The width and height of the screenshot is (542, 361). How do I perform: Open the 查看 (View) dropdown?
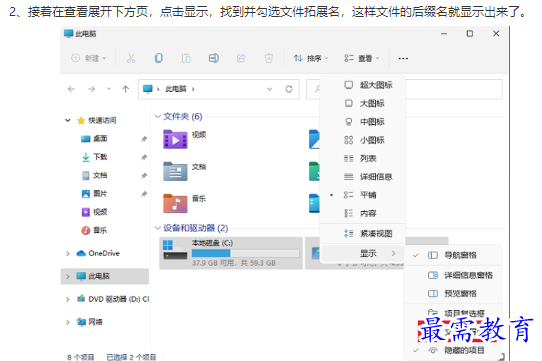click(362, 58)
